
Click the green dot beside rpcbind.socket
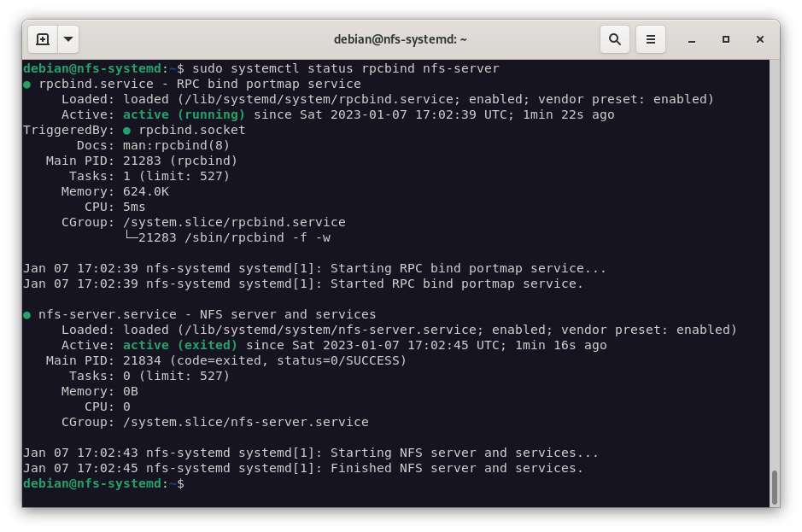(x=127, y=131)
